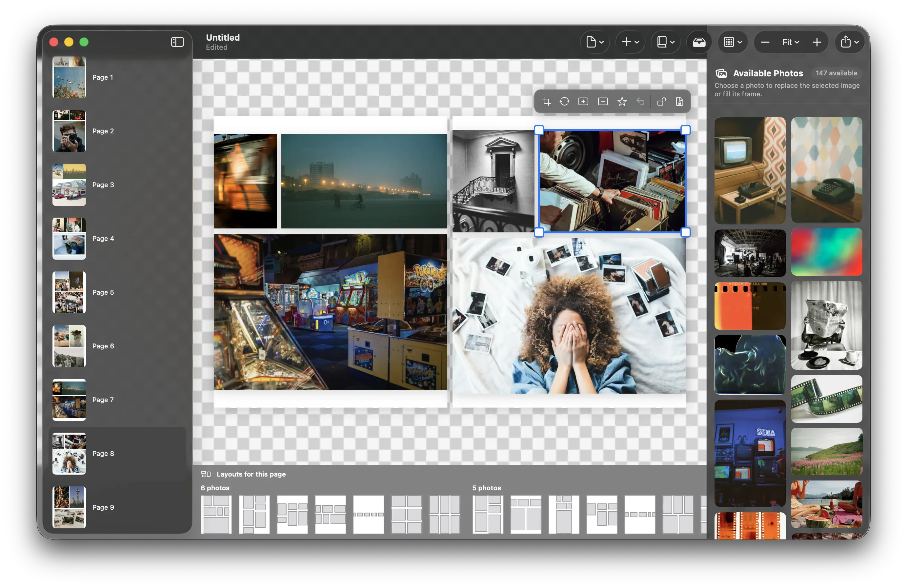Click the Page 1 flowers thumbnail
Image resolution: width=907 pixels, height=588 pixels.
pos(69,77)
